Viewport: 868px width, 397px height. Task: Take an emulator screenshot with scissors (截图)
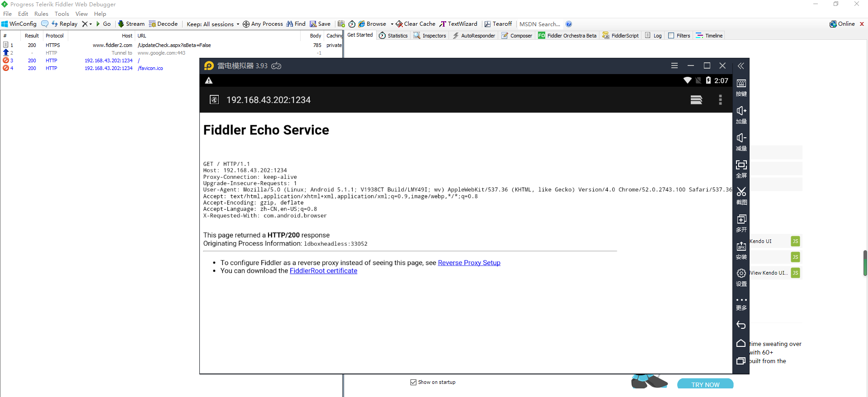741,196
